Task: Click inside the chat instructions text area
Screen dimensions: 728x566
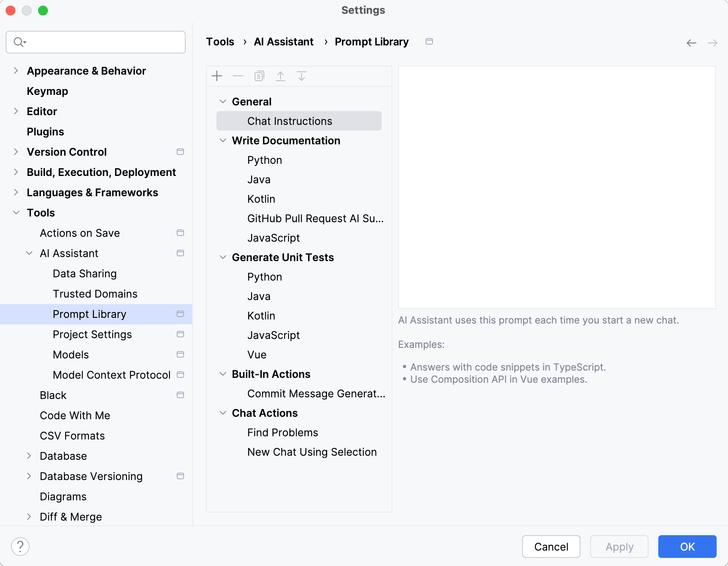Action: click(x=557, y=187)
